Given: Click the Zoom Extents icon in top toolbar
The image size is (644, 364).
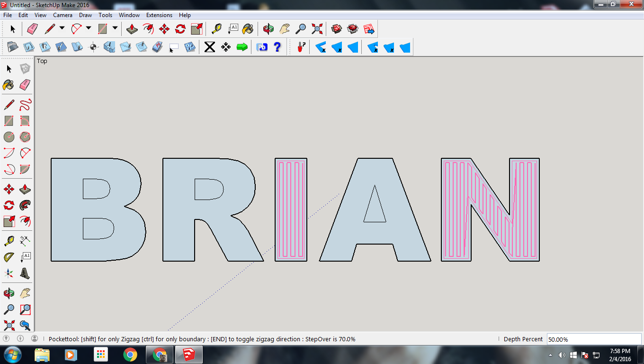Looking at the screenshot, I should pyautogui.click(x=317, y=29).
